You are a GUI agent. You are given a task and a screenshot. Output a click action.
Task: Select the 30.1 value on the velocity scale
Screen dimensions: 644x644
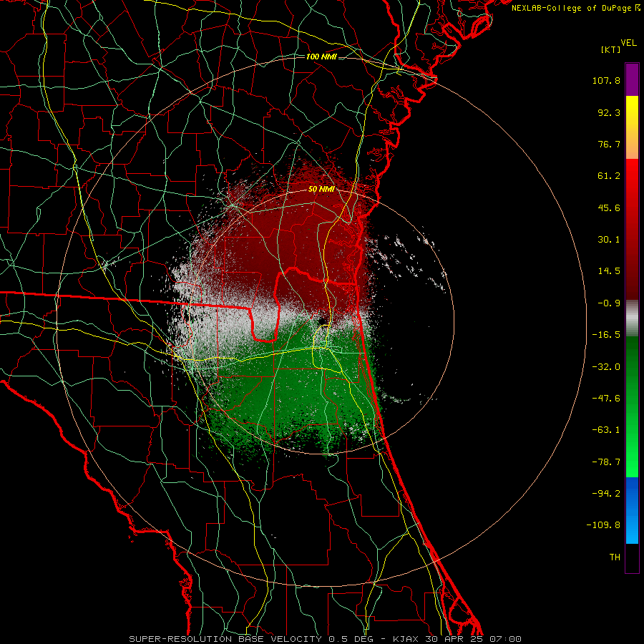click(609, 240)
